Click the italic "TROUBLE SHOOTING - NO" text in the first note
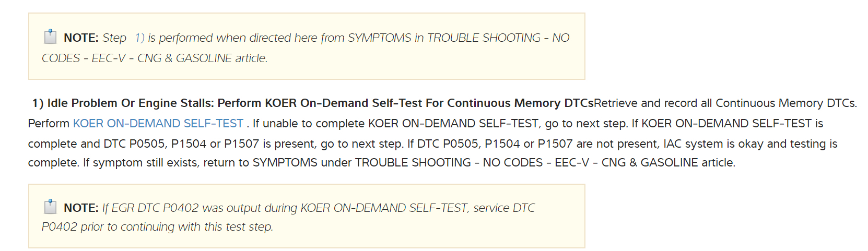 (498, 38)
